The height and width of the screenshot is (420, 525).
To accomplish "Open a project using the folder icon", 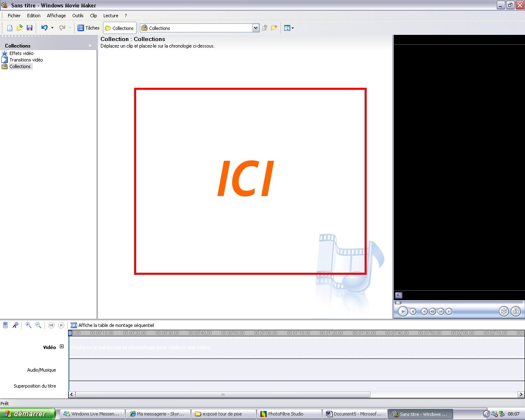I will pos(20,28).
